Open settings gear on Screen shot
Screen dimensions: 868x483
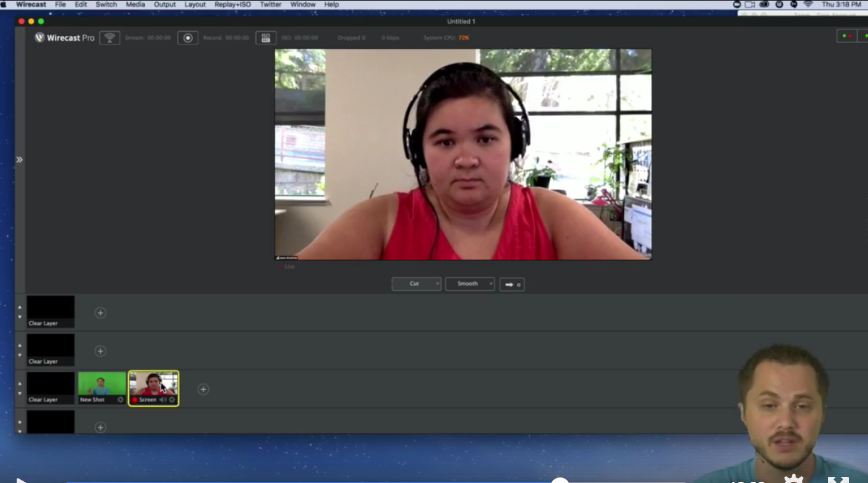(172, 400)
